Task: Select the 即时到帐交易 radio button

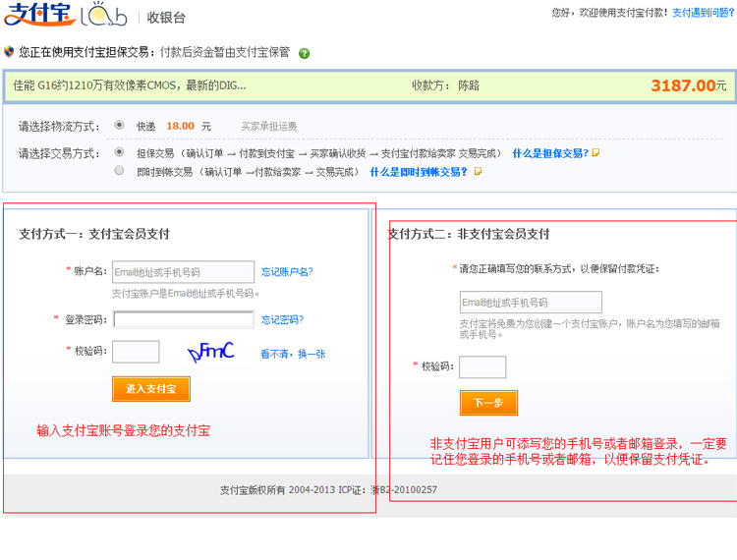Action: [x=119, y=170]
